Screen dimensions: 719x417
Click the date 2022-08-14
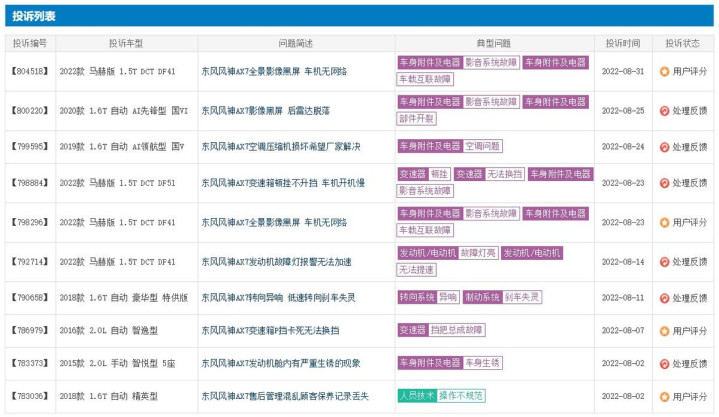click(x=623, y=262)
